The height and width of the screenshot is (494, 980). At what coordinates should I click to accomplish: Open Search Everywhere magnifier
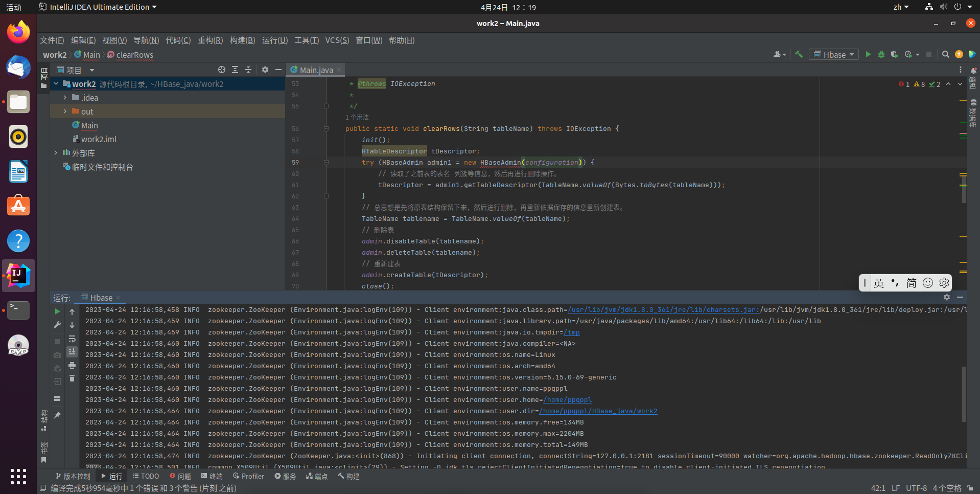click(x=945, y=54)
